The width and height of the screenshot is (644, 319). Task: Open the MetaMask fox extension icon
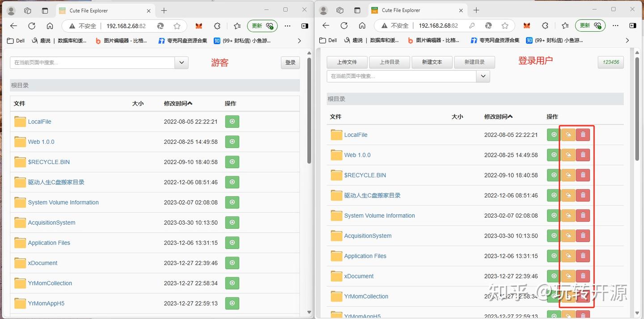pyautogui.click(x=199, y=26)
